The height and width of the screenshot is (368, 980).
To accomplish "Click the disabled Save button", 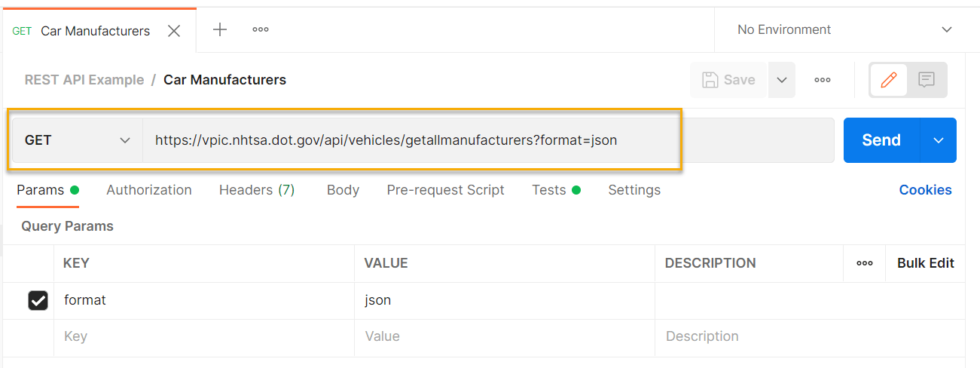I will coord(728,80).
